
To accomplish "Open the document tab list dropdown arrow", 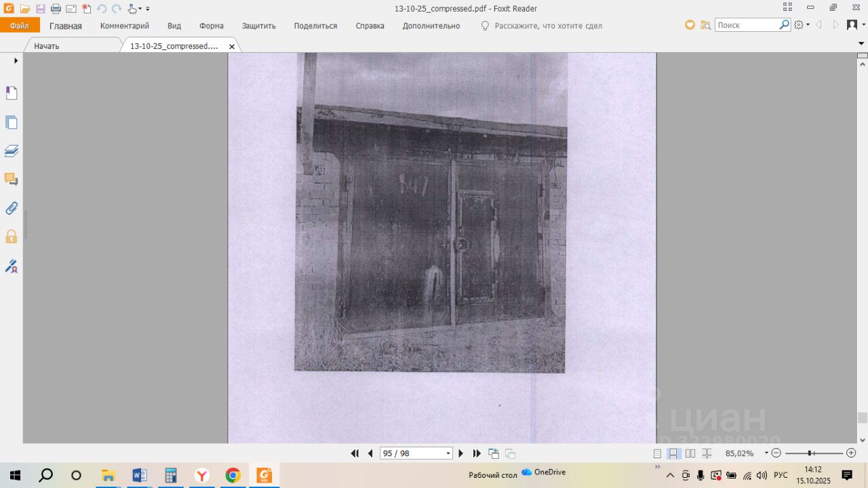I will 861,43.
